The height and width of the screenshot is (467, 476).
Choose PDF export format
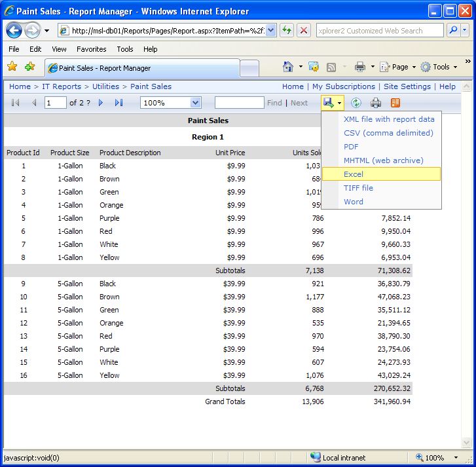point(351,147)
